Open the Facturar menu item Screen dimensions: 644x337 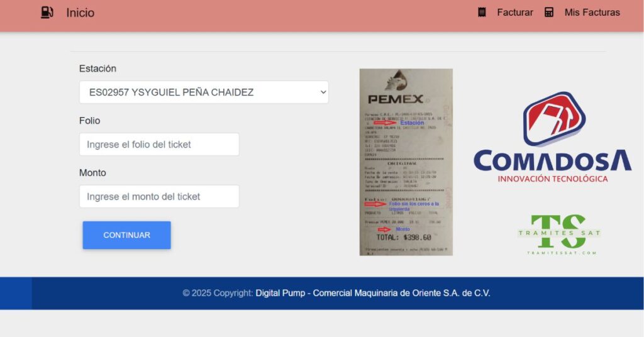(x=514, y=13)
